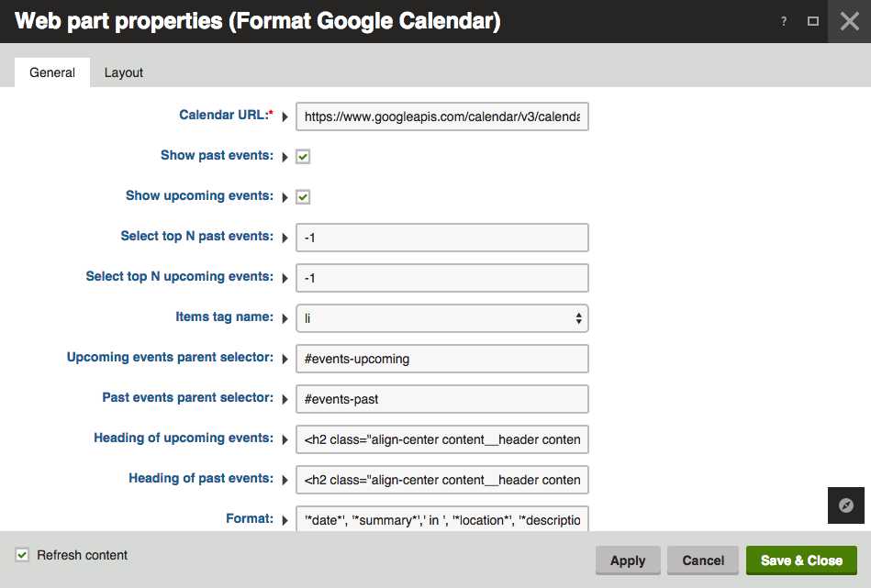871x588 pixels.
Task: Open the Items tag name dropdown
Action: pos(441,318)
